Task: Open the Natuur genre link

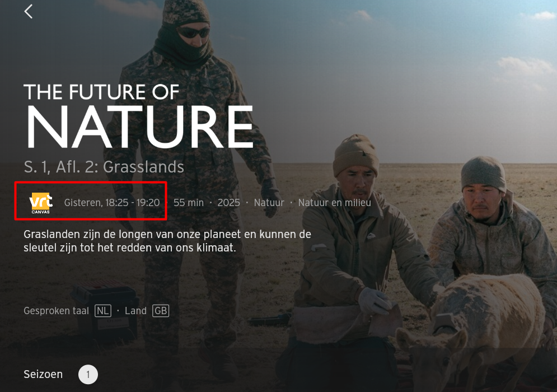Action: [x=269, y=203]
